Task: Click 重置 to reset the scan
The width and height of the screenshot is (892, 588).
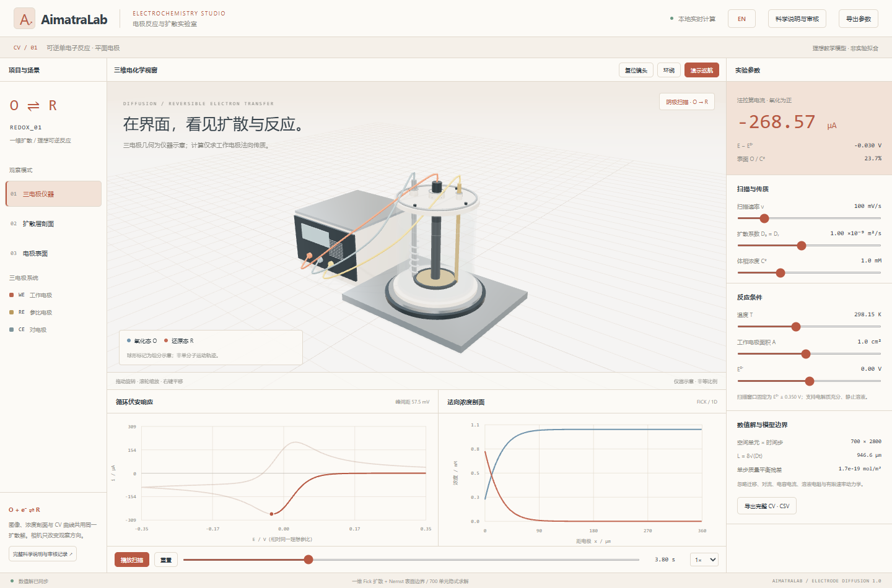Action: click(x=166, y=560)
